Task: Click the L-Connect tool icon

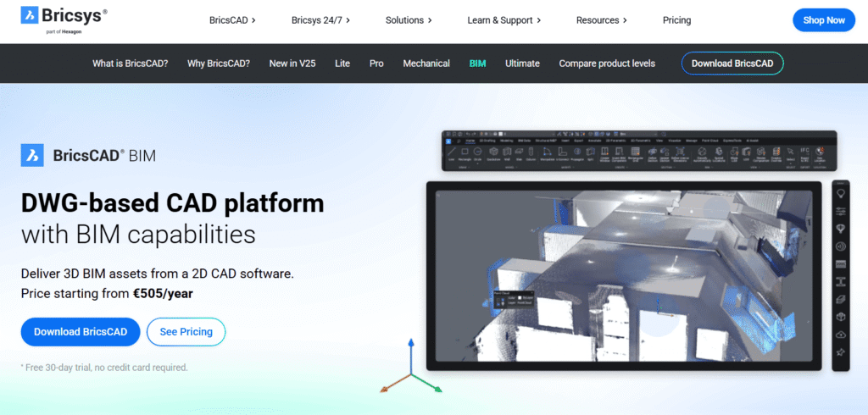Action: pyautogui.click(x=563, y=153)
